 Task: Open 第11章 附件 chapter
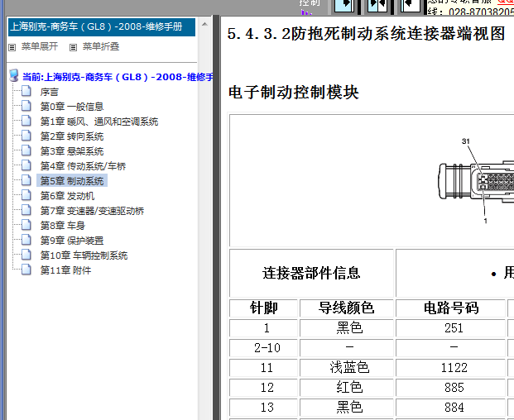(x=65, y=270)
